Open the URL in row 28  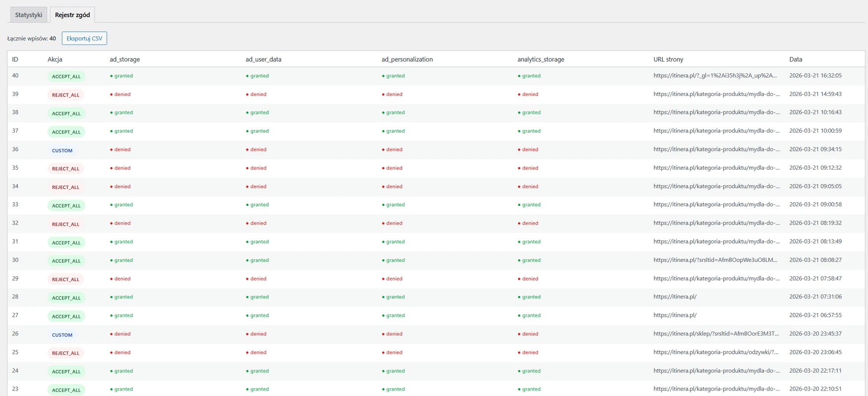(675, 297)
